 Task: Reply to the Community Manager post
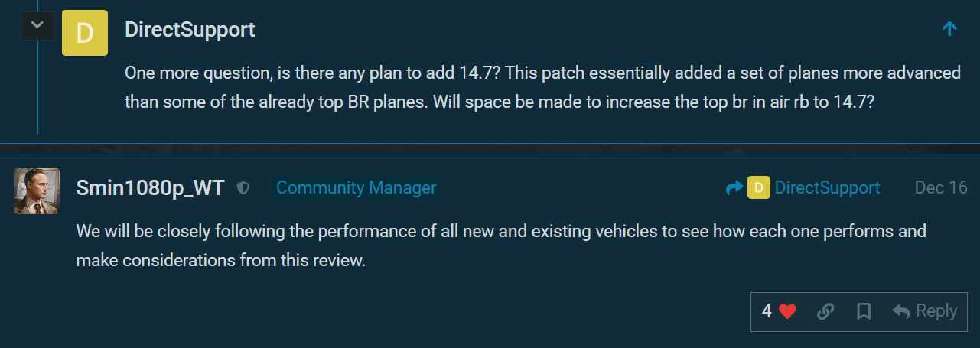(925, 311)
